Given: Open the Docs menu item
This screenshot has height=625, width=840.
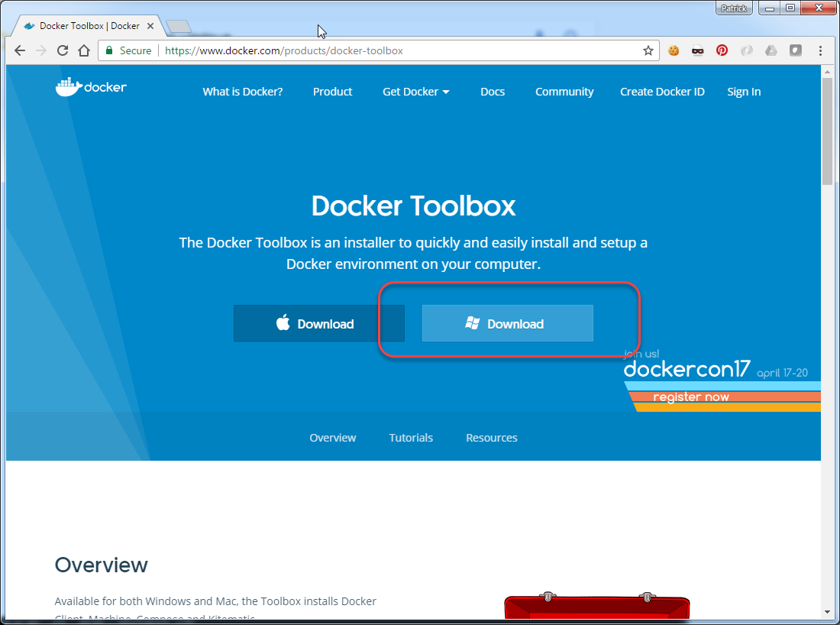Looking at the screenshot, I should tap(493, 92).
